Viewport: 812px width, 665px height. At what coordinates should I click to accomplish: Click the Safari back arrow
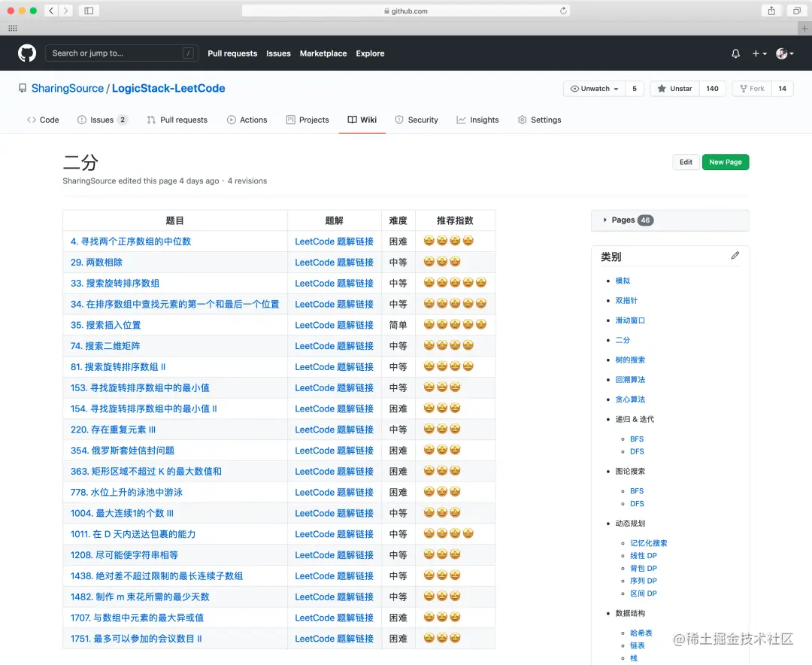tap(51, 11)
